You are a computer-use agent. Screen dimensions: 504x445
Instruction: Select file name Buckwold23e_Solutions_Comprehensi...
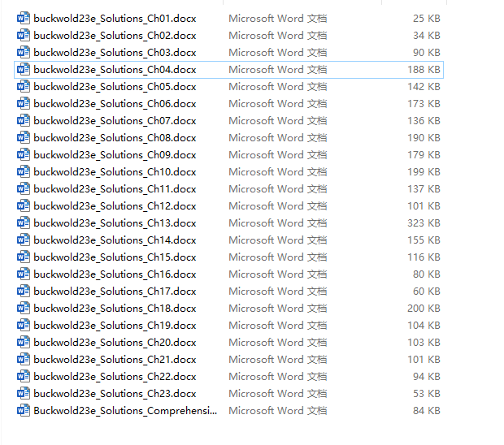click(125, 411)
